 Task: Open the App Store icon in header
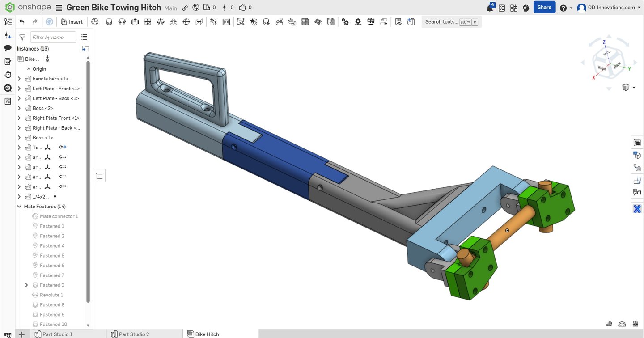click(513, 8)
